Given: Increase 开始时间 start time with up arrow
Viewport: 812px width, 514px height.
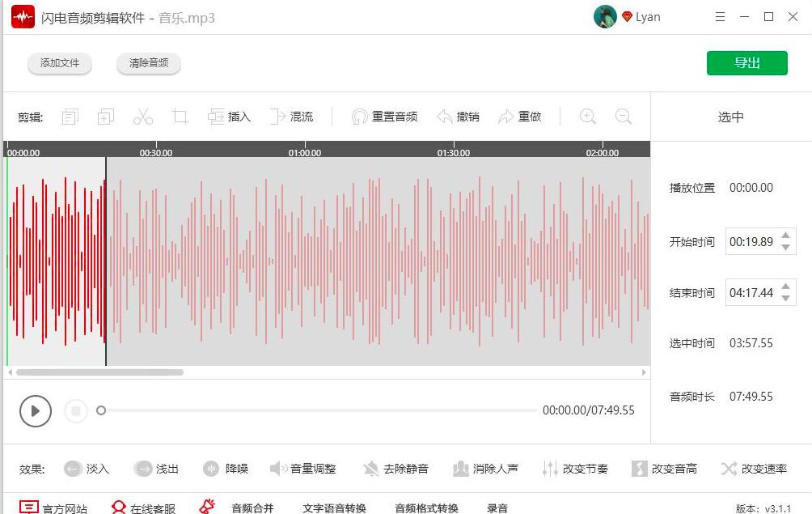Looking at the screenshot, I should pos(785,236).
